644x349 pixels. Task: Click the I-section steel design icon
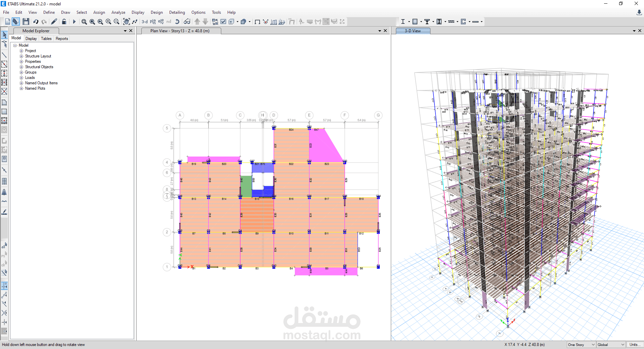[403, 21]
